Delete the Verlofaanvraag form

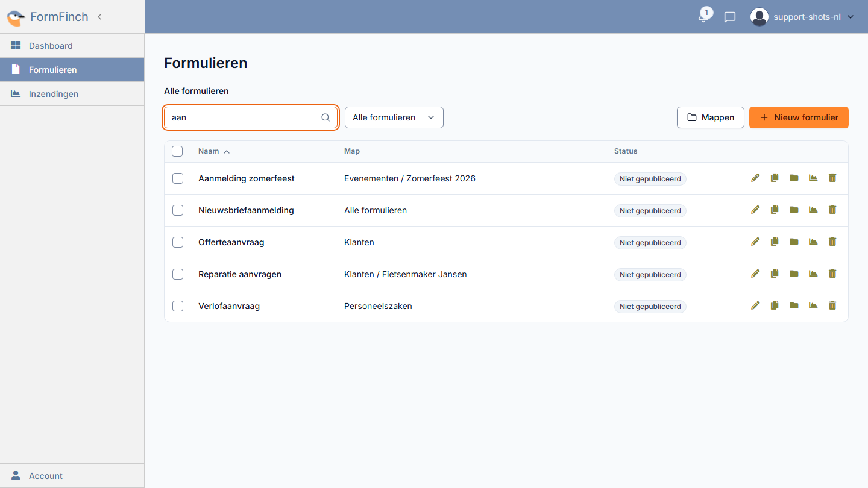pos(832,305)
